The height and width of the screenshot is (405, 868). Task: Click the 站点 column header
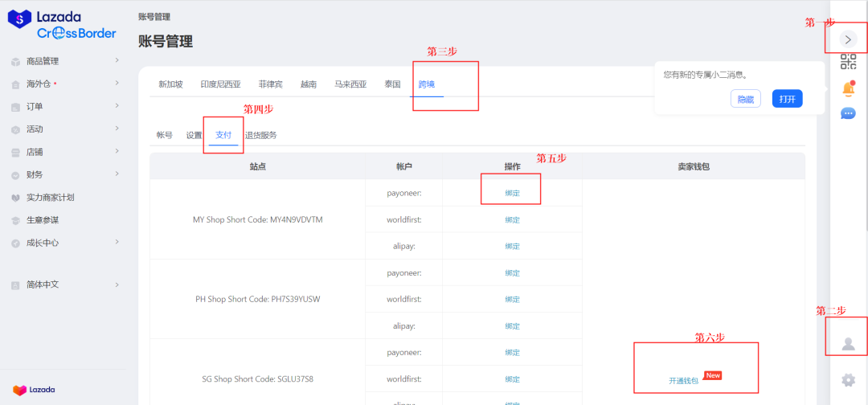(x=257, y=166)
